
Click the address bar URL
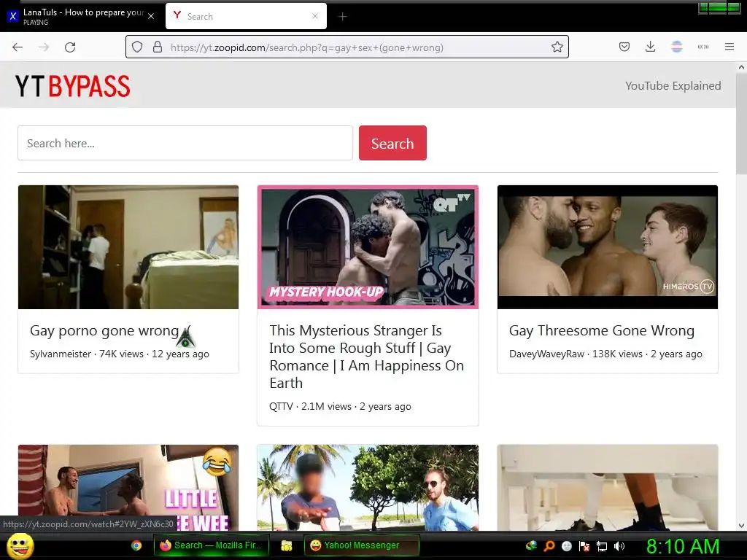tap(307, 47)
